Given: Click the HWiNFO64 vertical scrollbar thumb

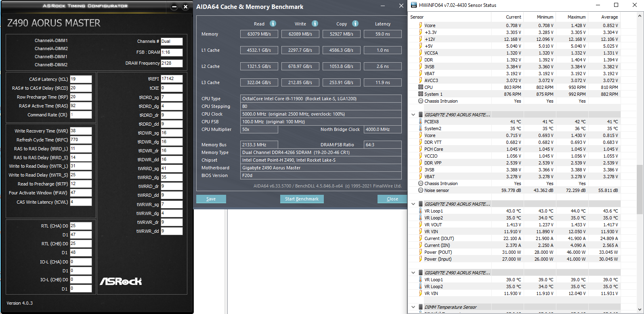Looking at the screenshot, I should tap(640, 189).
